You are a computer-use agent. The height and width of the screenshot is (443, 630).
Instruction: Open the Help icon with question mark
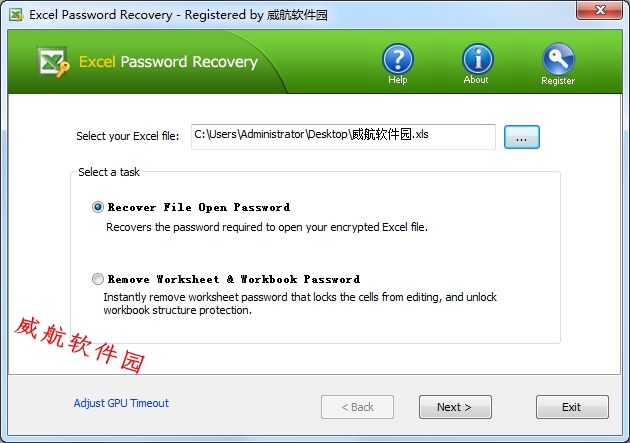(397, 59)
